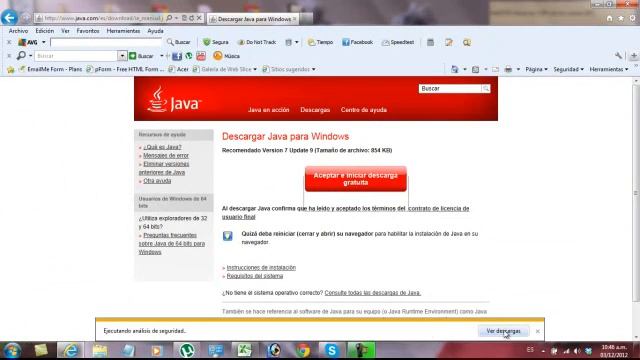The image size is (640, 360).
Task: Expand the AVG toolbar dropdown arrow
Action: coord(44,42)
